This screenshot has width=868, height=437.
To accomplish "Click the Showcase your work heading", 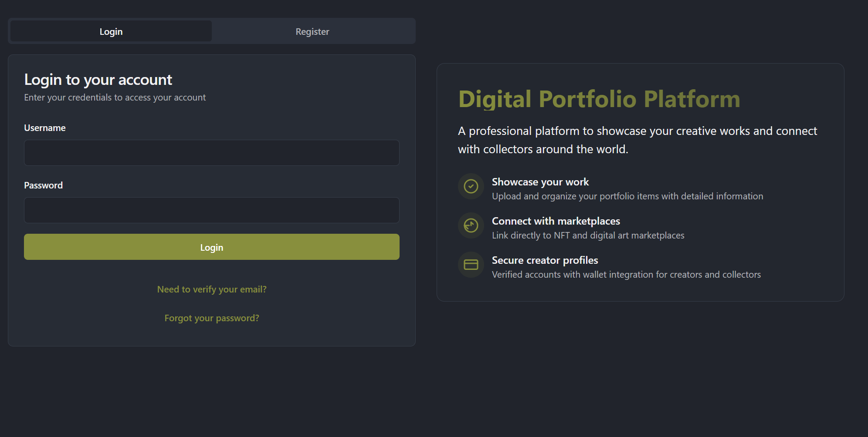I will (540, 182).
